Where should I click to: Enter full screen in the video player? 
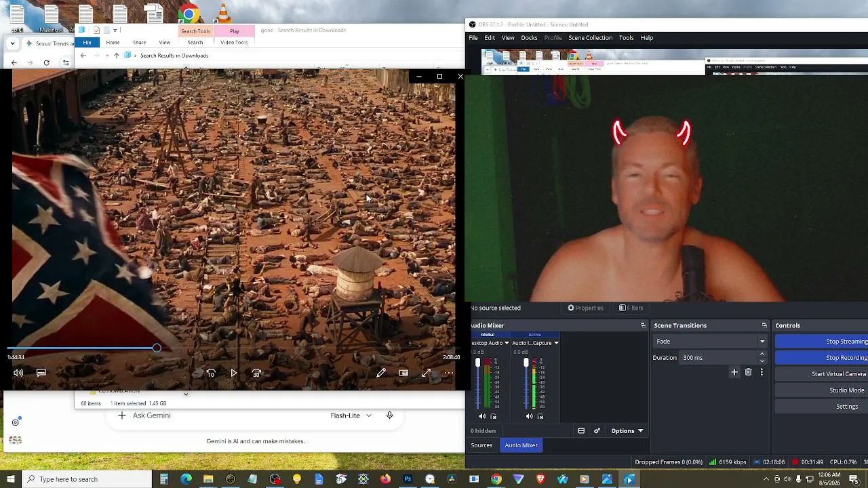[426, 373]
